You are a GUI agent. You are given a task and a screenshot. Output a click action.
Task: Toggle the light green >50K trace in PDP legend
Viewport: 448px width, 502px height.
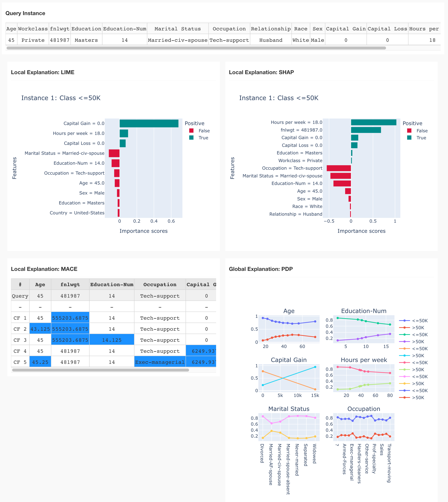click(x=412, y=370)
